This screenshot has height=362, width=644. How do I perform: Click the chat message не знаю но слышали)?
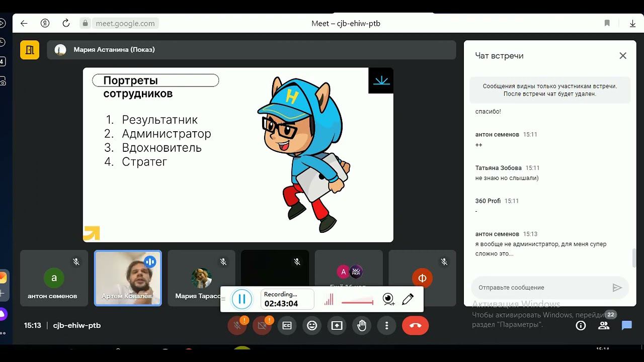click(507, 178)
